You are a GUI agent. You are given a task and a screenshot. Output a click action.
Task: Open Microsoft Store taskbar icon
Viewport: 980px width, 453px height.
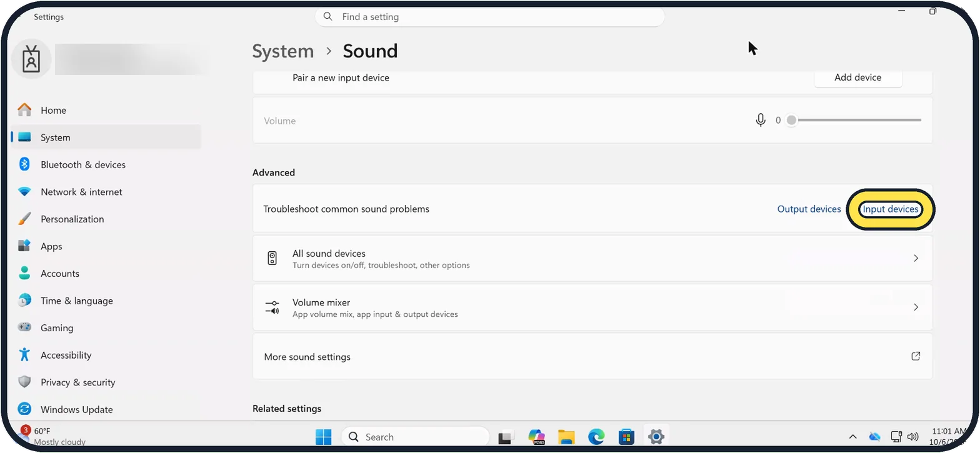click(x=626, y=437)
